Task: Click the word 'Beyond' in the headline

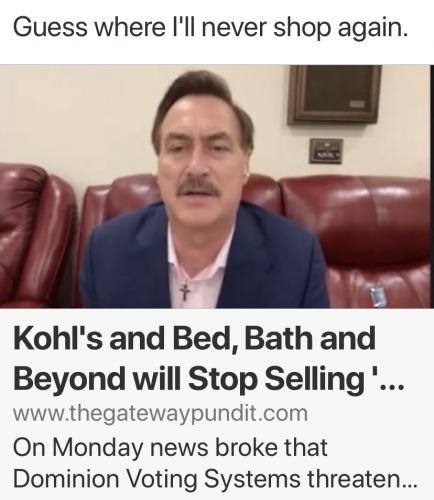Action: coord(68,380)
